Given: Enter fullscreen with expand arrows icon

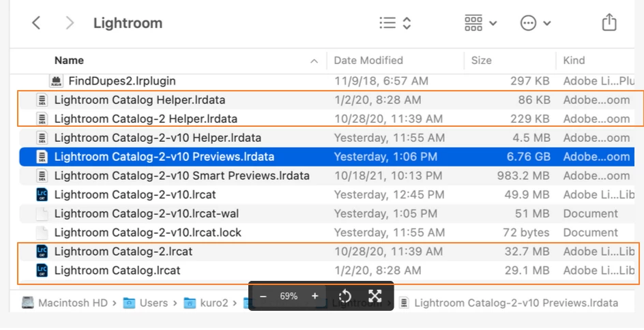Looking at the screenshot, I should (375, 296).
